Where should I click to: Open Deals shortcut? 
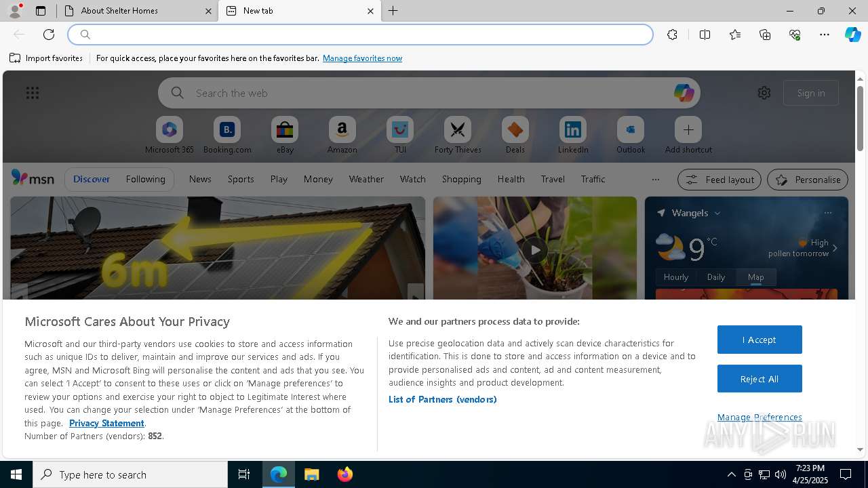pos(515,136)
